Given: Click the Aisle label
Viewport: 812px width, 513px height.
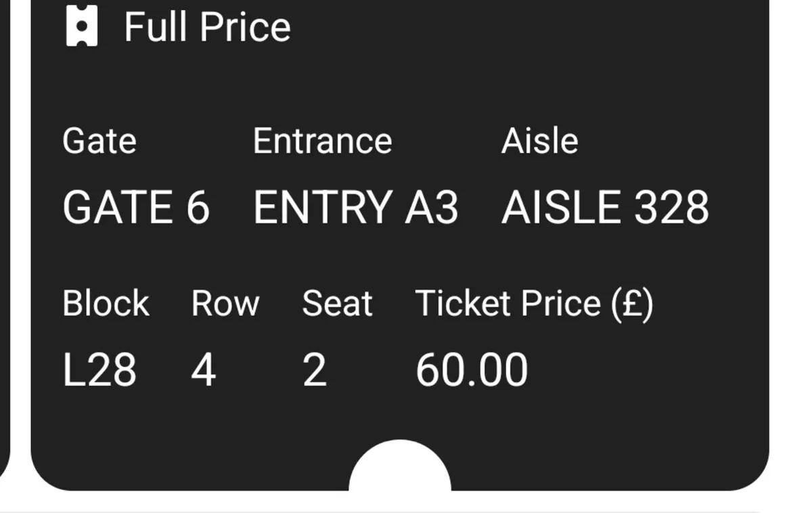Looking at the screenshot, I should click(x=539, y=141).
